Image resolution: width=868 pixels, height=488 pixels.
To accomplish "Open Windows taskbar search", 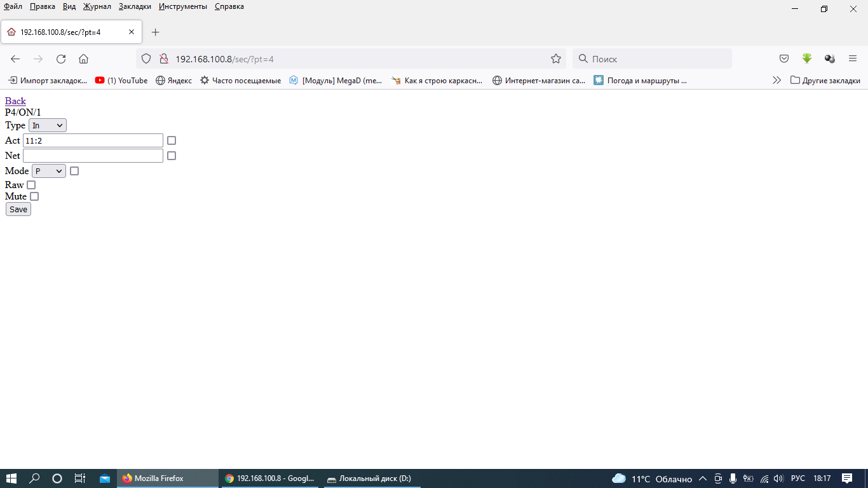I will coord(34,478).
